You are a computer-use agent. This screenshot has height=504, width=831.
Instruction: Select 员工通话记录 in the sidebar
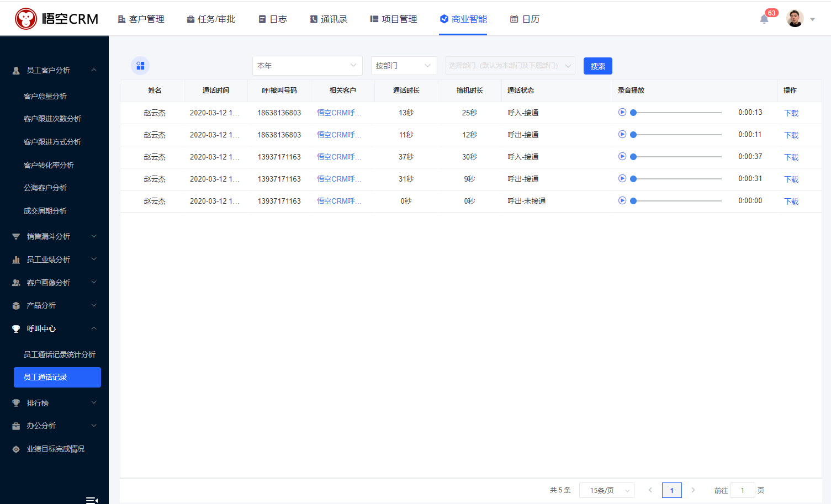(57, 377)
